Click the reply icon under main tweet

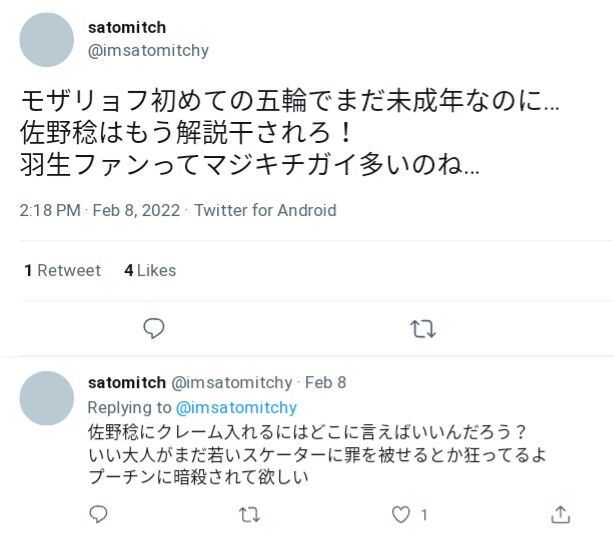click(x=154, y=328)
